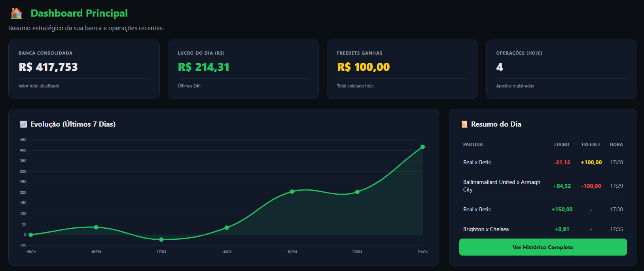Click the +100,00 freebet value
The height and width of the screenshot is (271, 644).
click(x=591, y=162)
